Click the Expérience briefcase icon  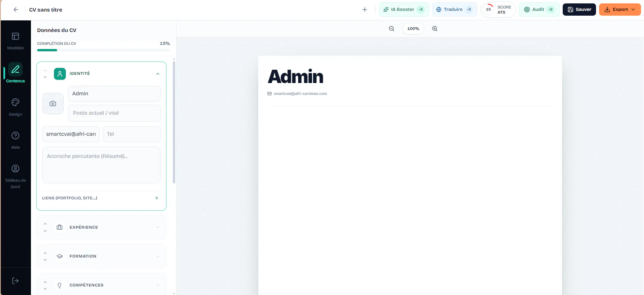click(x=60, y=227)
